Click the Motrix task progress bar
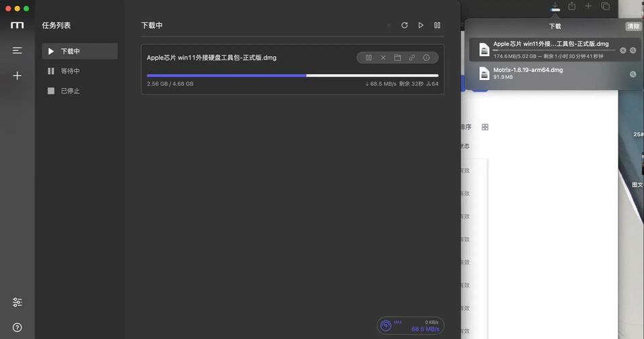Viewport: 644px width, 339px height. tap(292, 75)
